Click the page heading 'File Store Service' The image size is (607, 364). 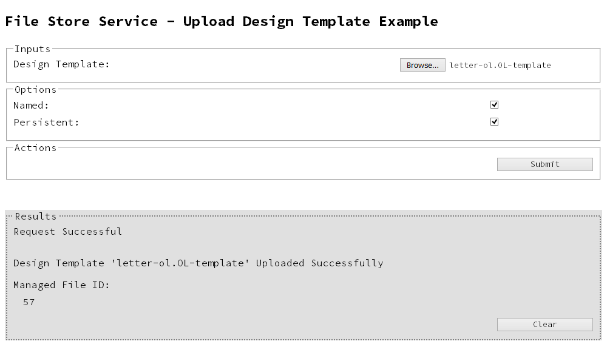pos(81,21)
